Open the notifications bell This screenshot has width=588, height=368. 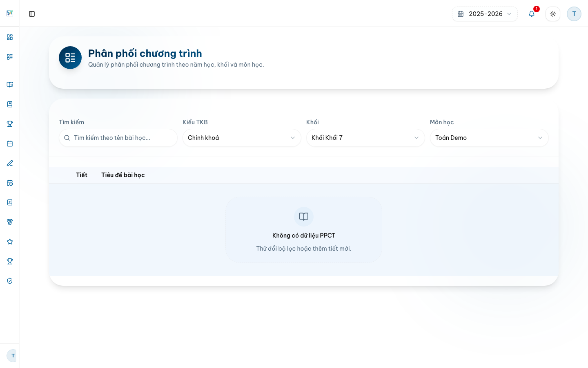532,14
